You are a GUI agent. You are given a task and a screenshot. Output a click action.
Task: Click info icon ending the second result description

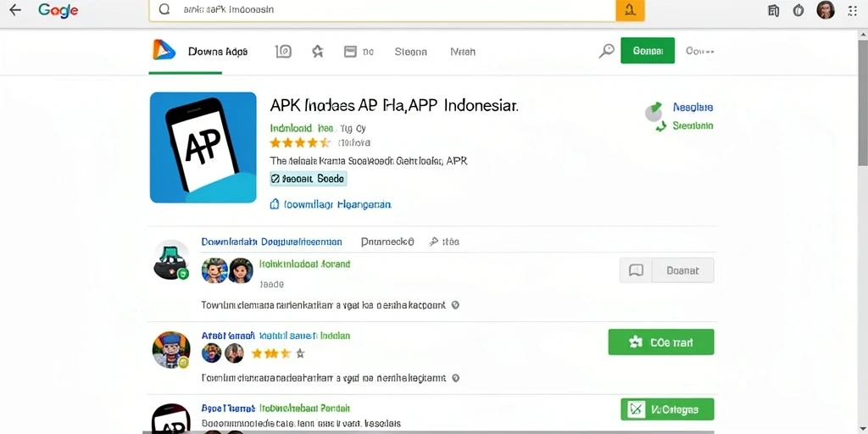click(455, 378)
